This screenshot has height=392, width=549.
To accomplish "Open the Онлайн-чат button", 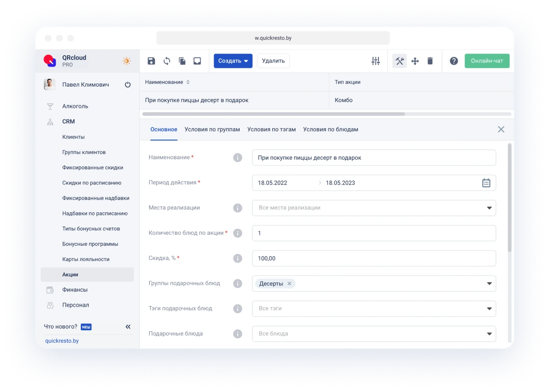I will (x=487, y=61).
